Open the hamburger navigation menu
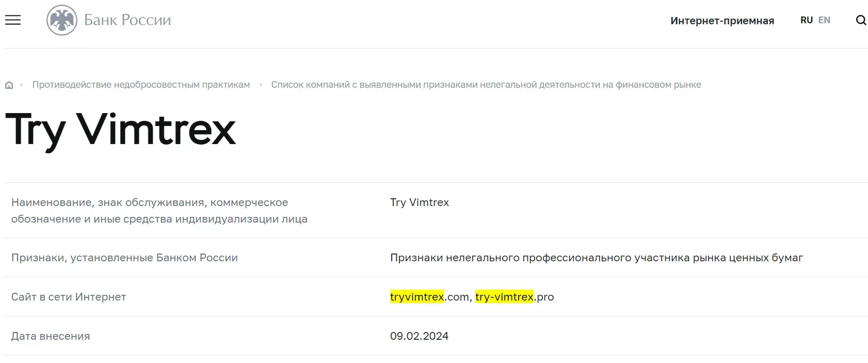 12,20
